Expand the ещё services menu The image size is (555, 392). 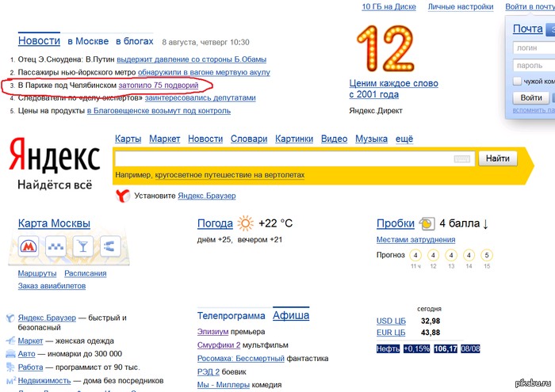[404, 139]
